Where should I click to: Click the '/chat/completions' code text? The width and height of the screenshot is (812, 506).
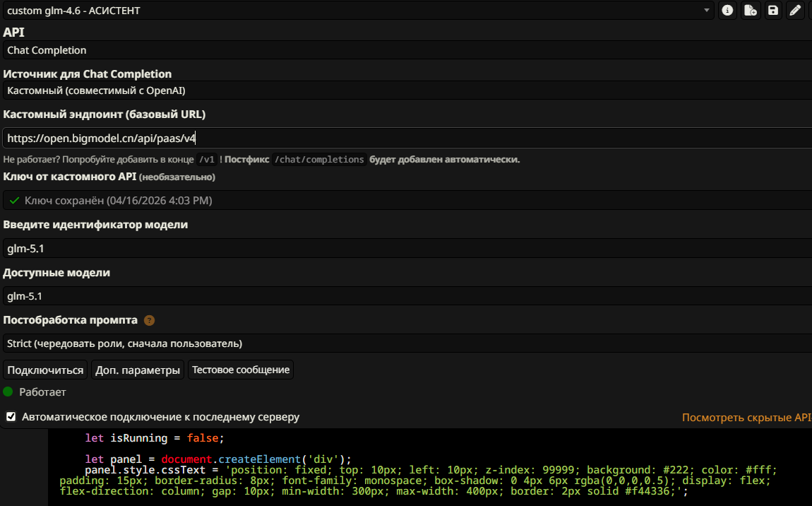[x=319, y=160]
